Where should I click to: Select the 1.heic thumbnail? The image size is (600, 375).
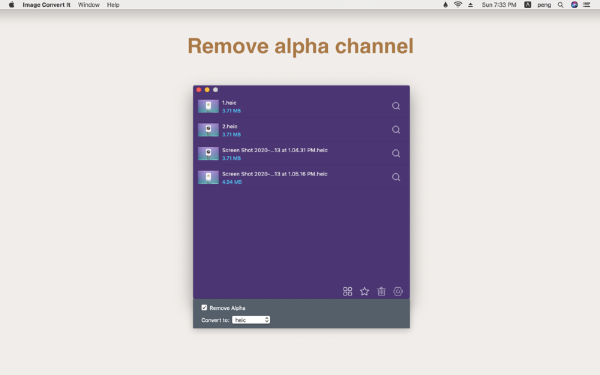click(x=208, y=106)
